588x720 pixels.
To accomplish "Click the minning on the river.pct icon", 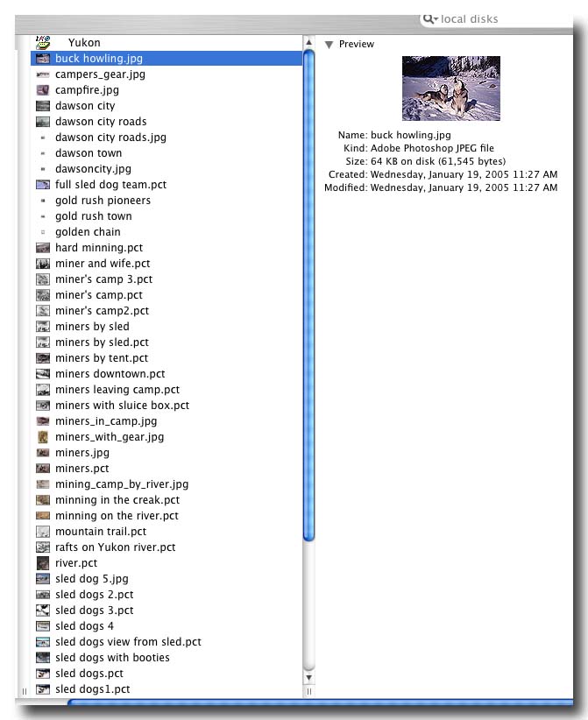I will (x=43, y=516).
